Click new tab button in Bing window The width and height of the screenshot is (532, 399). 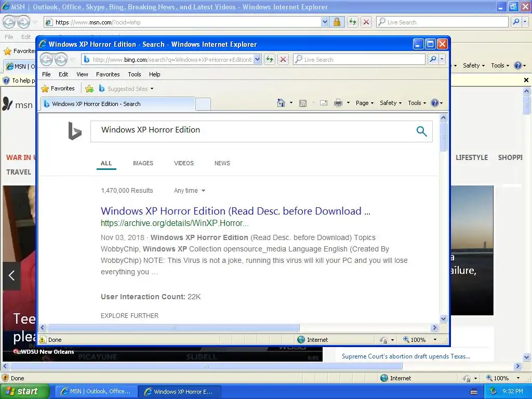click(x=203, y=104)
